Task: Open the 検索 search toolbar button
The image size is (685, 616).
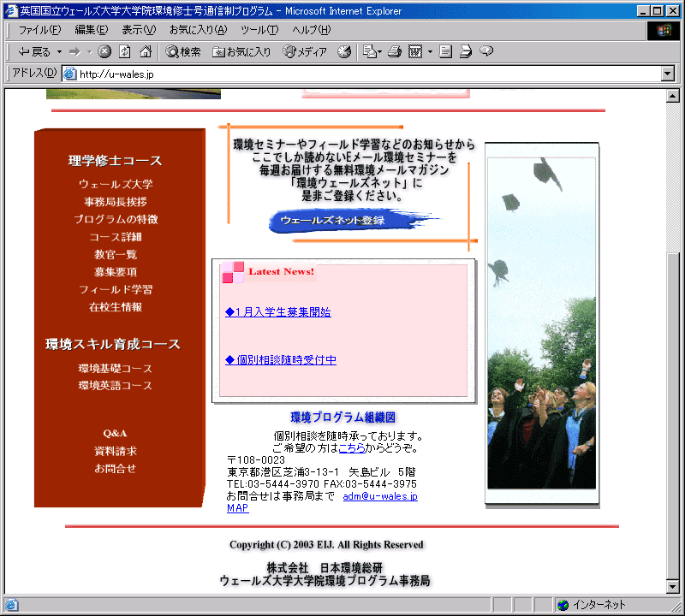Action: tap(183, 52)
